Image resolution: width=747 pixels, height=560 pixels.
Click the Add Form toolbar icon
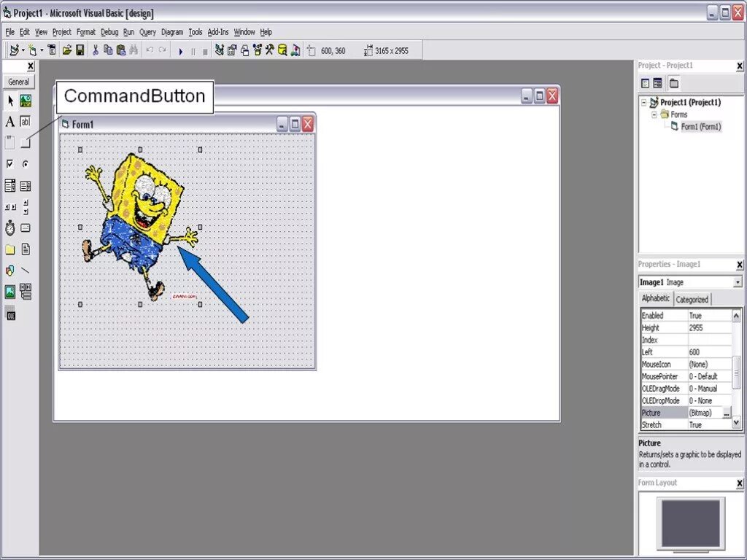[32, 50]
